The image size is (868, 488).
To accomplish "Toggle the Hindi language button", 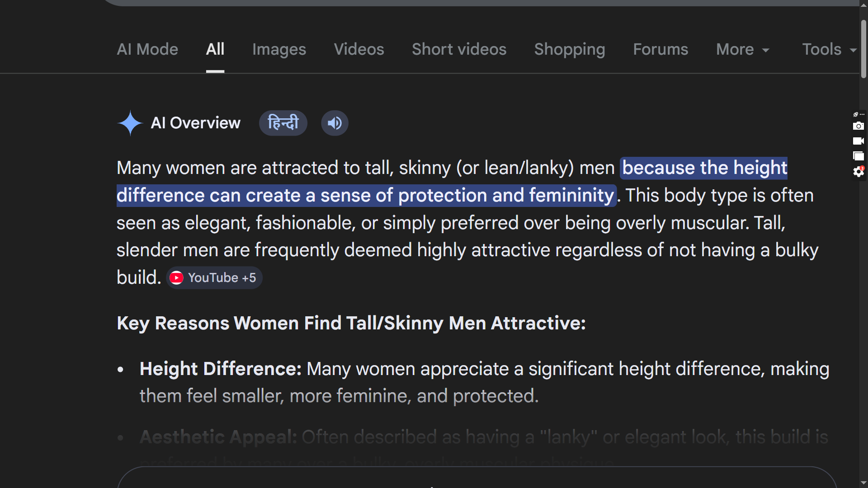I will 283,123.
